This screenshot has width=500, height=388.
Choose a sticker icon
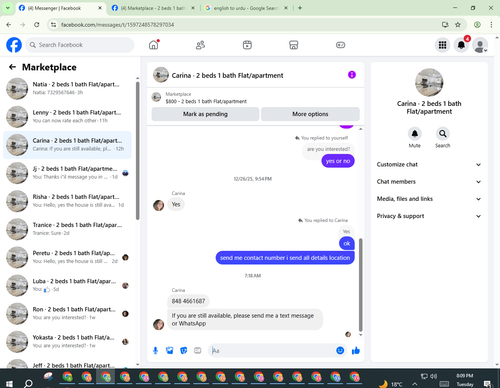click(x=184, y=350)
